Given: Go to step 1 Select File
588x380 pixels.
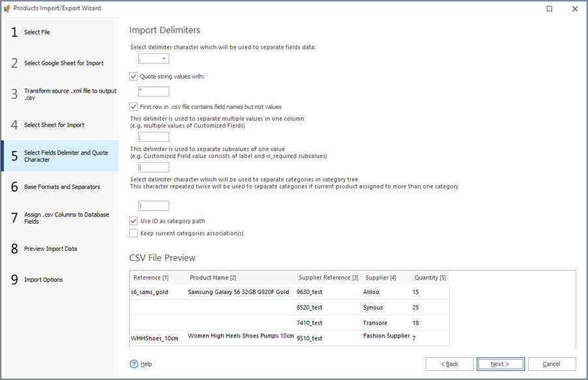Looking at the screenshot, I should point(60,32).
